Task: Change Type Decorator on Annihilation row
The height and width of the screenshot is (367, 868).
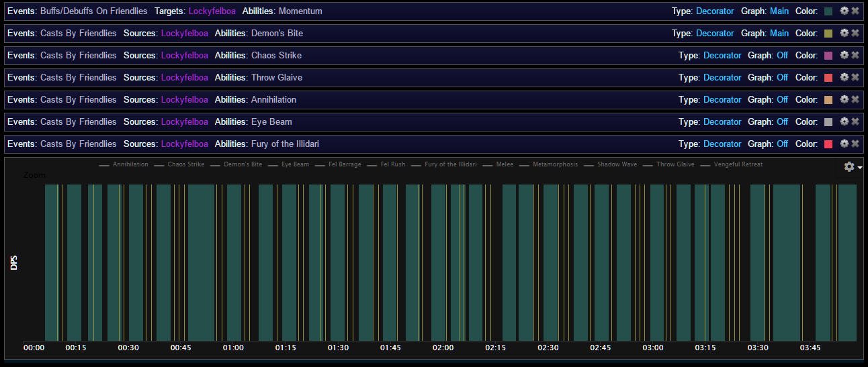Action: [x=722, y=100]
